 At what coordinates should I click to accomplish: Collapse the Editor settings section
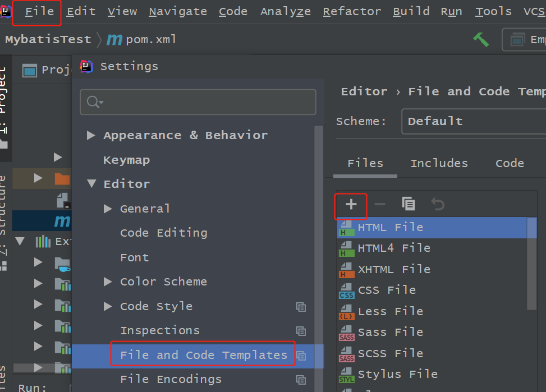tap(91, 184)
